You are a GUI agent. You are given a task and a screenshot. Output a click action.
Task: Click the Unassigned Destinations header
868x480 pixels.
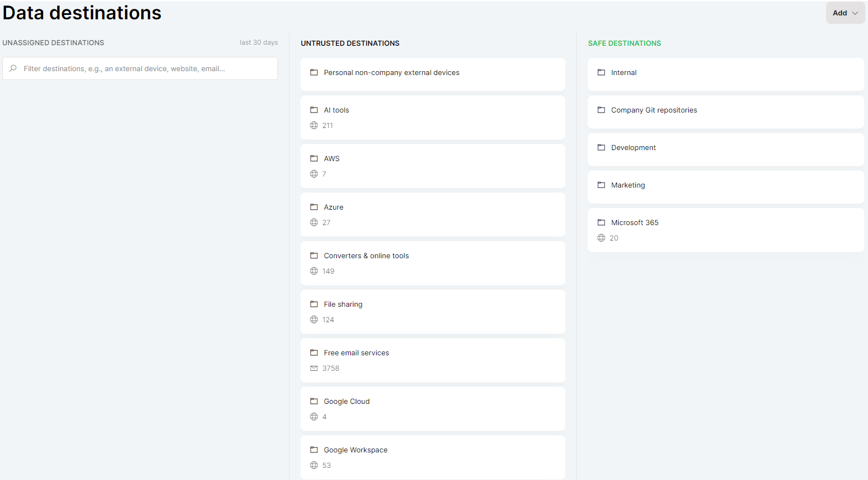coord(53,42)
